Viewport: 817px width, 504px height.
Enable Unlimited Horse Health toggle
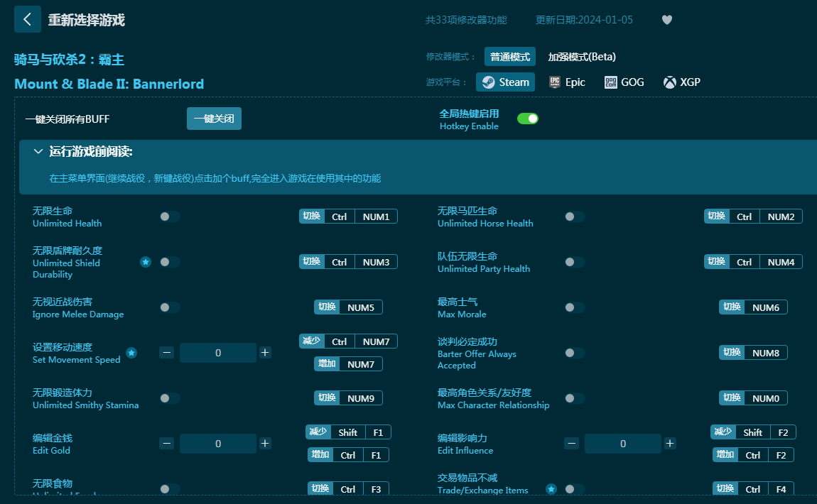coord(575,217)
